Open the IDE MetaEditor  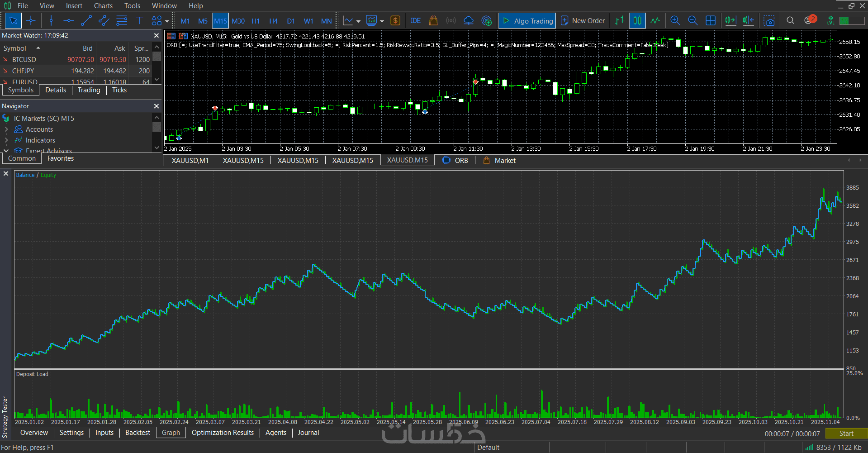tap(416, 20)
